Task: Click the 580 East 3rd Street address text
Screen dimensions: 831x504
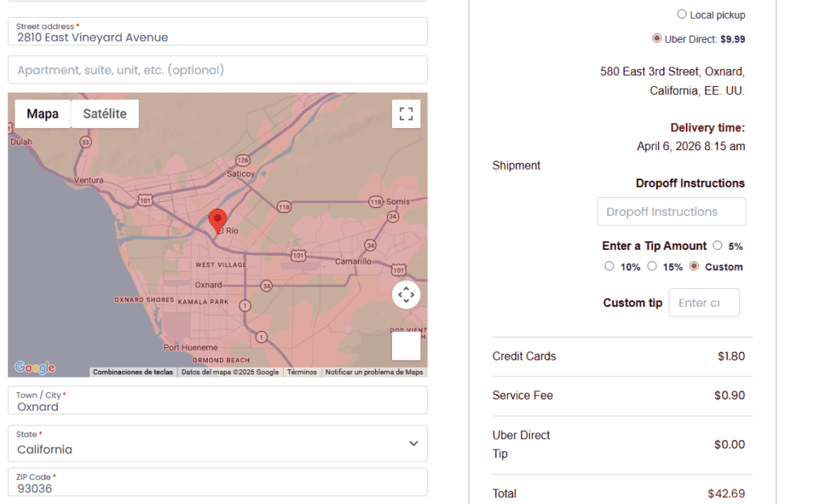Action: (673, 81)
